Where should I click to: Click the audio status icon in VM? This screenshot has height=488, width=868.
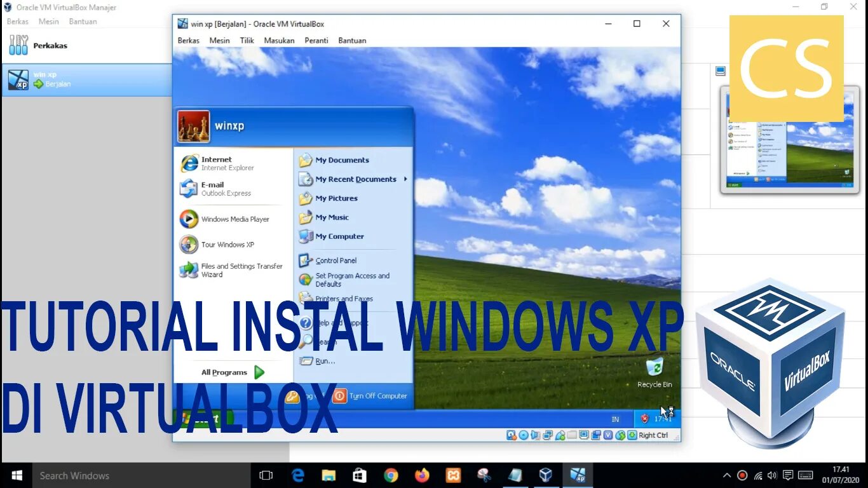click(535, 435)
